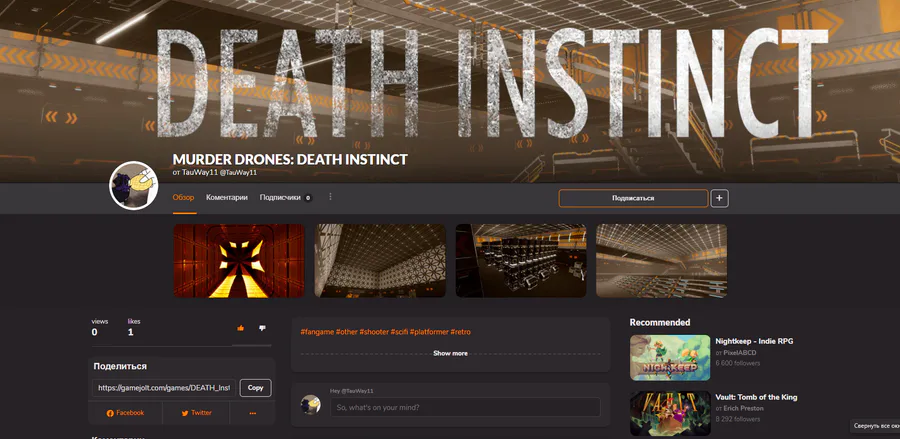Open the server racks screenshot thumbnail
900x439 pixels.
tap(521, 261)
